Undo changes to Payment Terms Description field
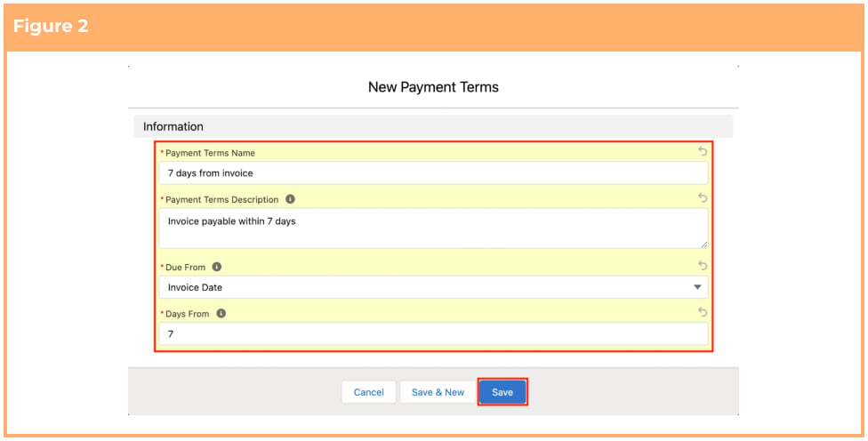The width and height of the screenshot is (868, 441). (703, 197)
